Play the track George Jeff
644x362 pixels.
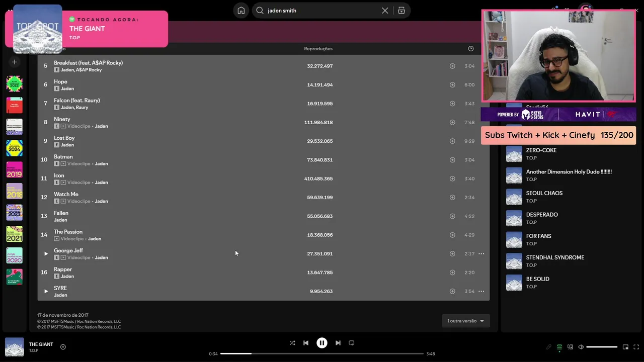[46, 254]
